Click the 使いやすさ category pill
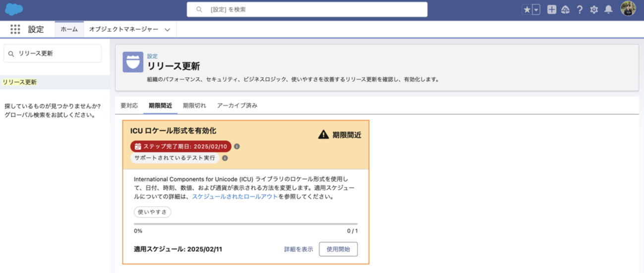Screen dimensions: 644x273 (152, 212)
